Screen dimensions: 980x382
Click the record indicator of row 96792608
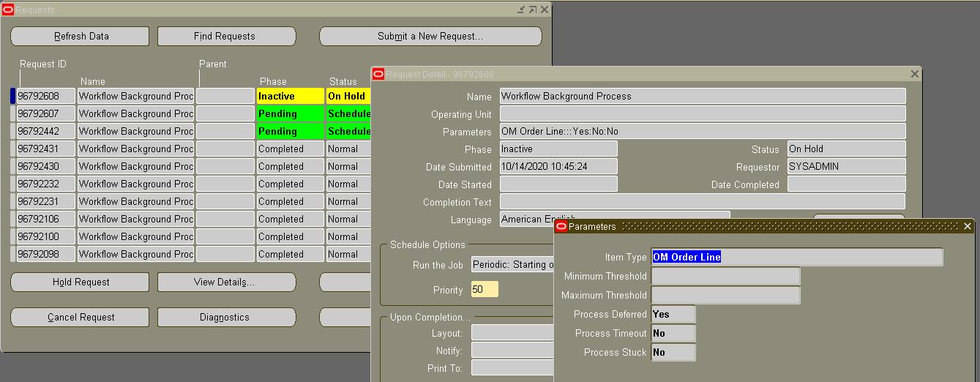[12, 96]
